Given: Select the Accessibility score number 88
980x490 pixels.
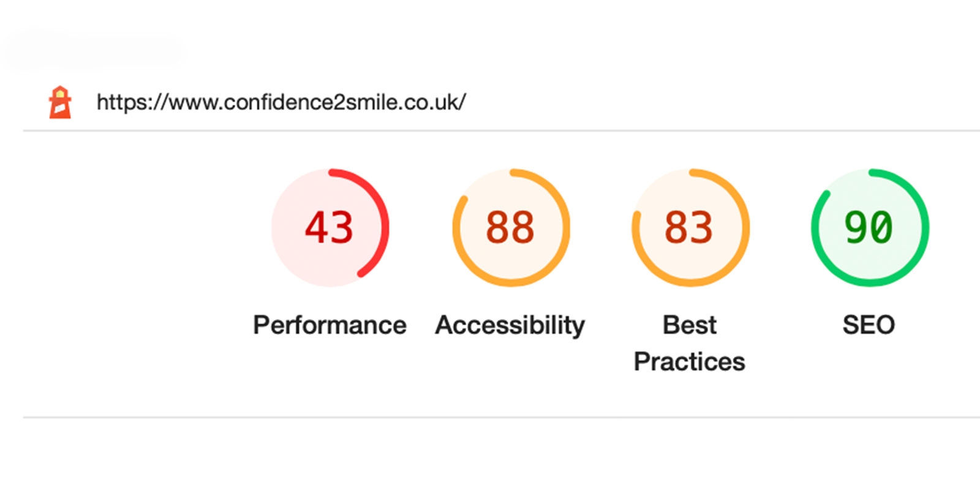Looking at the screenshot, I should coord(510,228).
